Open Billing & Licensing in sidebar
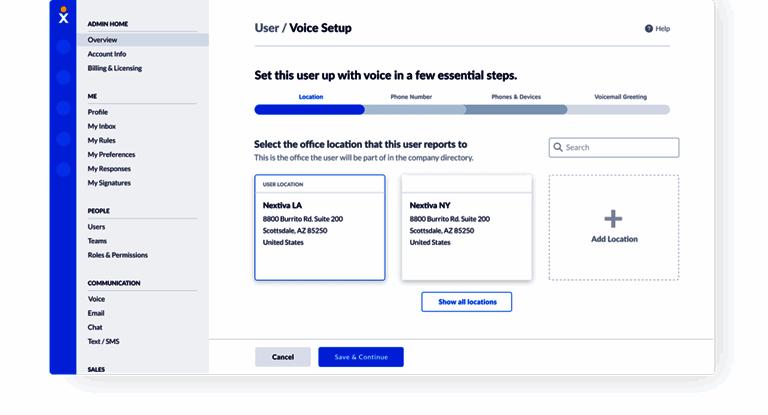The height and width of the screenshot is (415, 768). [x=114, y=68]
